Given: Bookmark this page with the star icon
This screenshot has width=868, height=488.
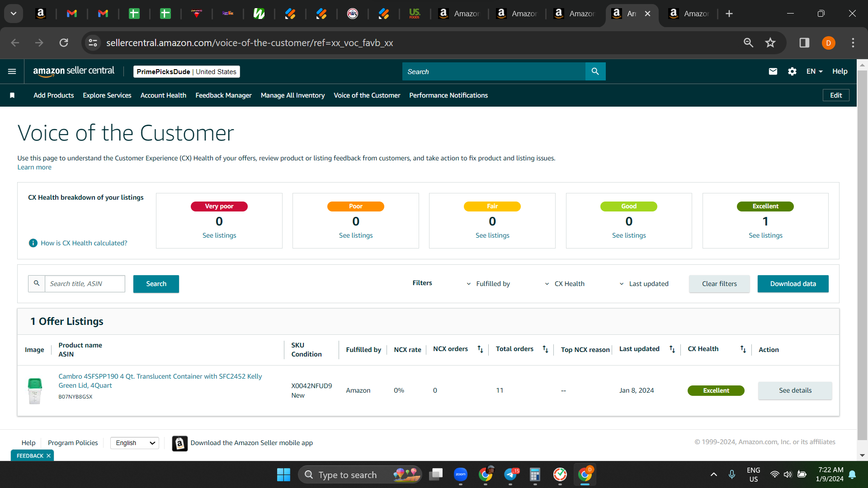Looking at the screenshot, I should pos(770,43).
